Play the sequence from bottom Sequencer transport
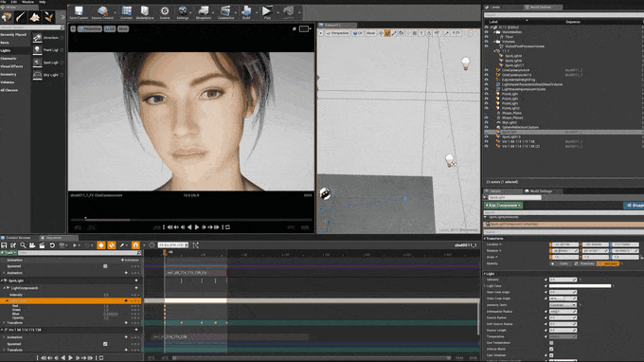The image size is (644, 362). coord(70,358)
